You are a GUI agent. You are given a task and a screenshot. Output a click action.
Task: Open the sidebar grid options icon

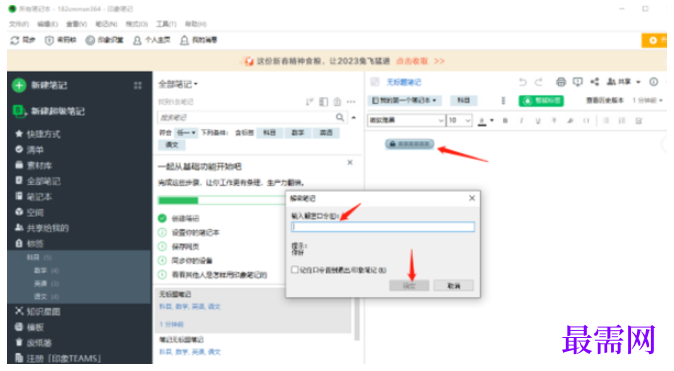click(x=138, y=86)
